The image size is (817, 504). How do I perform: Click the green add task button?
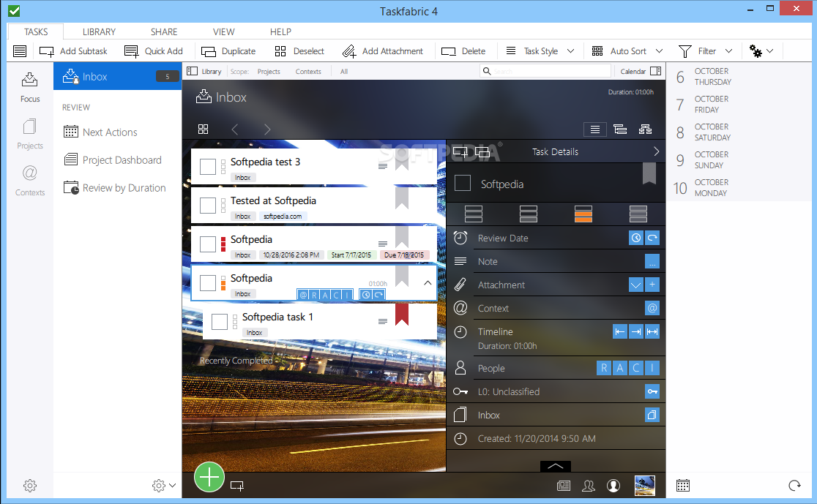(x=209, y=477)
